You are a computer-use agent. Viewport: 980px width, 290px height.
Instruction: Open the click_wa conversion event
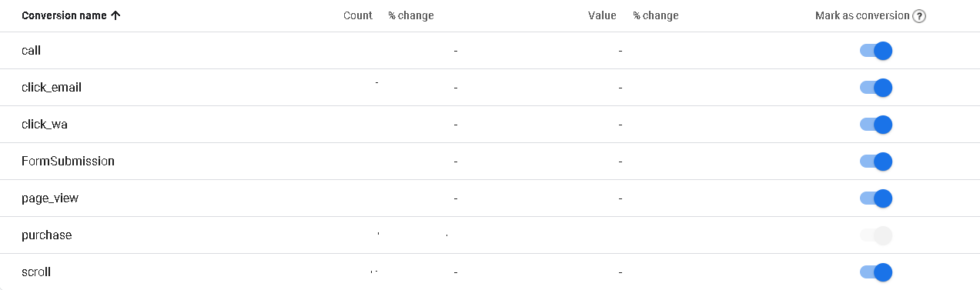(45, 125)
